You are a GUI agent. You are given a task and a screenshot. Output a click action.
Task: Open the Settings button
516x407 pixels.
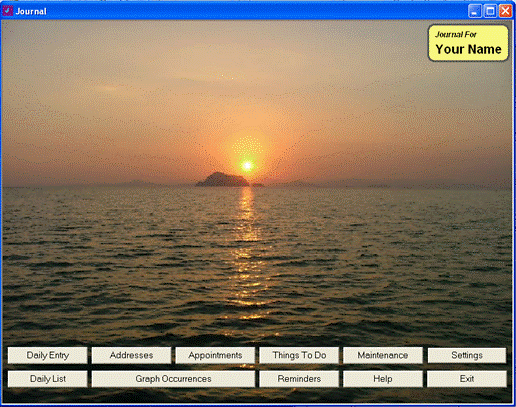(x=467, y=355)
